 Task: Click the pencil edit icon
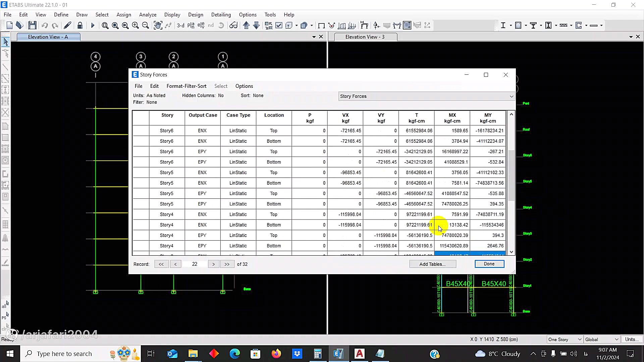pos(67,25)
